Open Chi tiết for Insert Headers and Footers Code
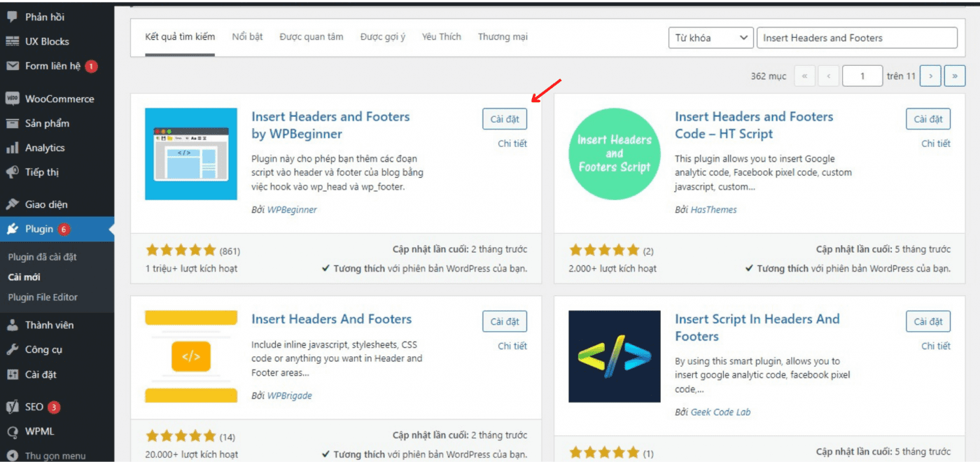This screenshot has height=462, width=980. pos(937,143)
